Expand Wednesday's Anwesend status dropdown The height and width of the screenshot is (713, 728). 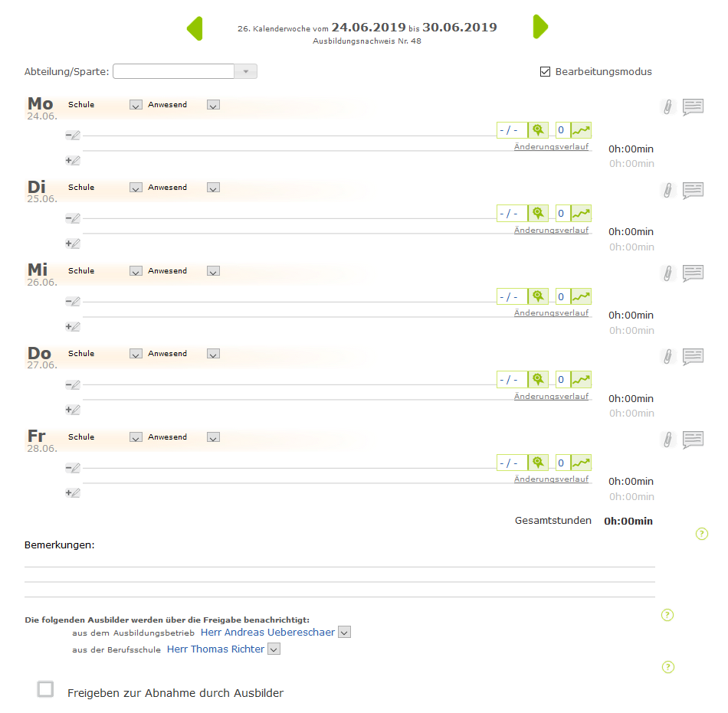213,271
